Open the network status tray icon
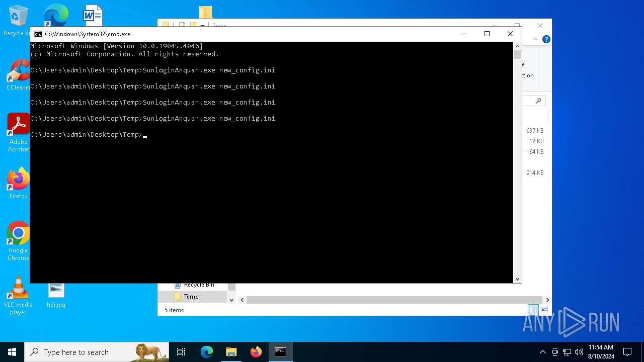 pos(567,352)
